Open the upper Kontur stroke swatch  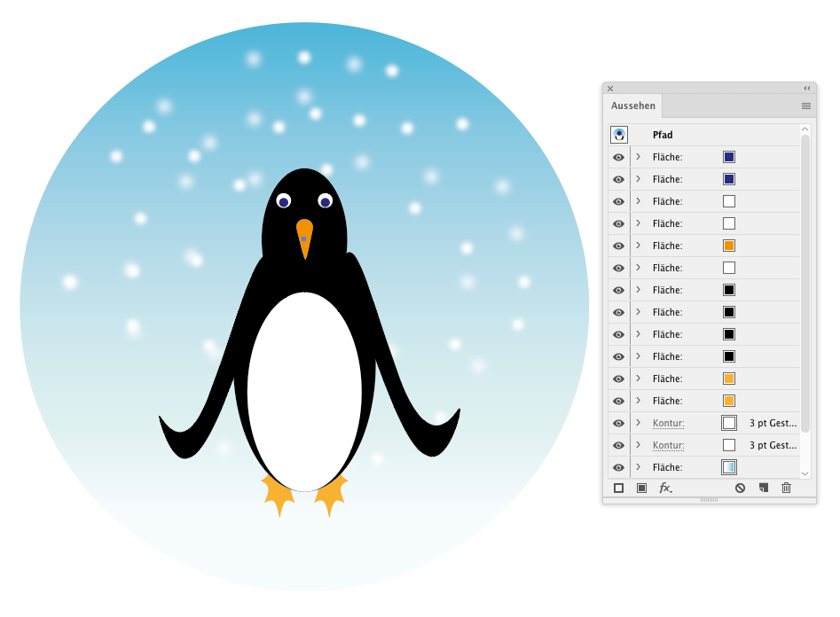click(729, 423)
